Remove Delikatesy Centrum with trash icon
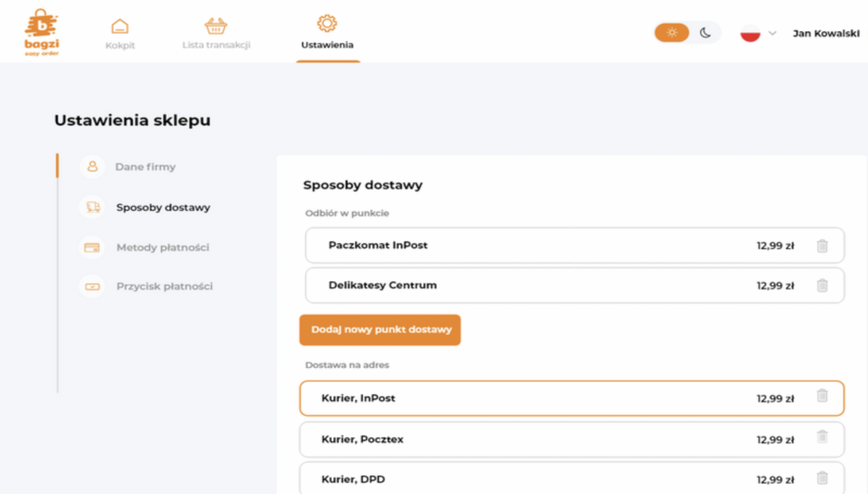This screenshot has height=494, width=868. pos(822,286)
